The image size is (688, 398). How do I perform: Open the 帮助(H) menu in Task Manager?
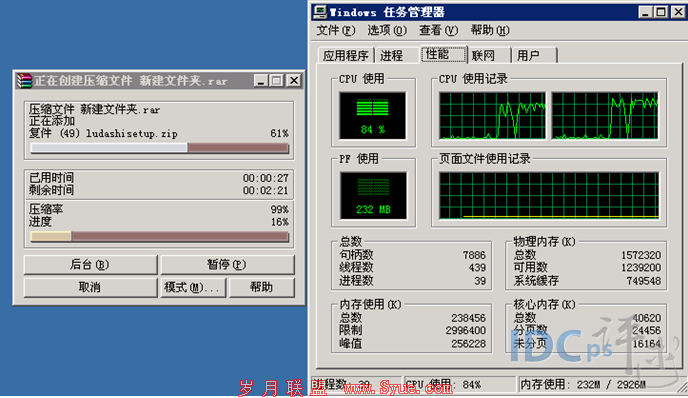[490, 30]
